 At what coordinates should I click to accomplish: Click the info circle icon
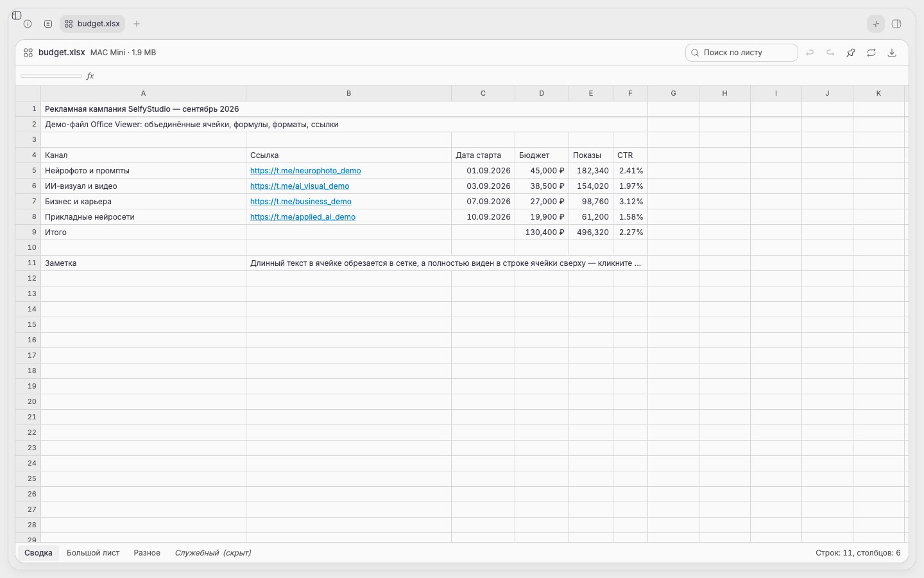click(28, 24)
